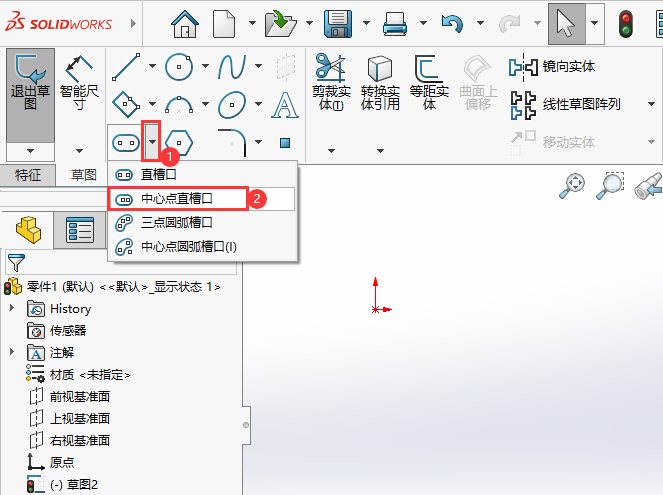
Task: Print using the printer icon
Action: click(x=395, y=24)
